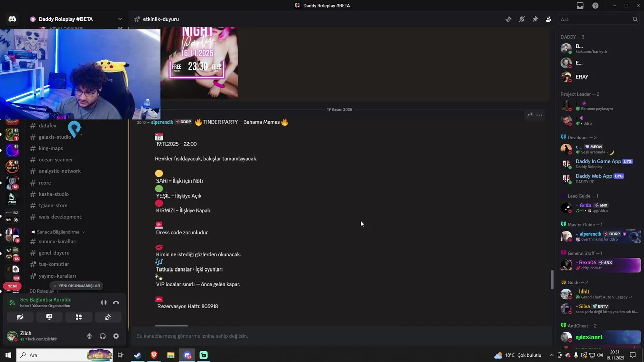Open the NIGHT Party event image
The height and width of the screenshot is (362, 644).
(x=199, y=62)
